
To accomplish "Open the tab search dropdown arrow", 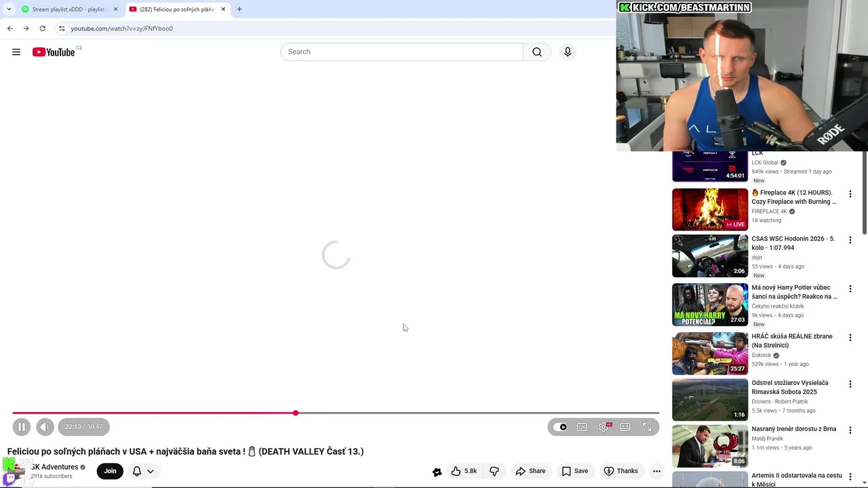I will [x=8, y=9].
